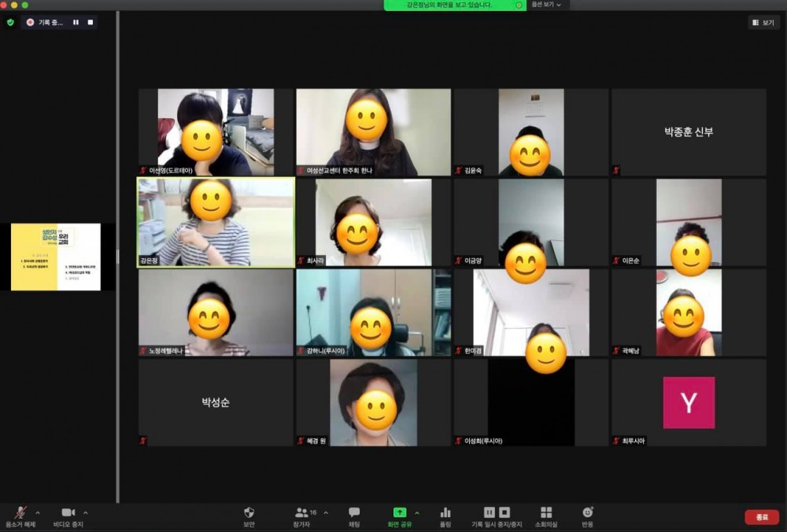Open the Polls chart icon
Screen dimensions: 787x532
click(445, 512)
